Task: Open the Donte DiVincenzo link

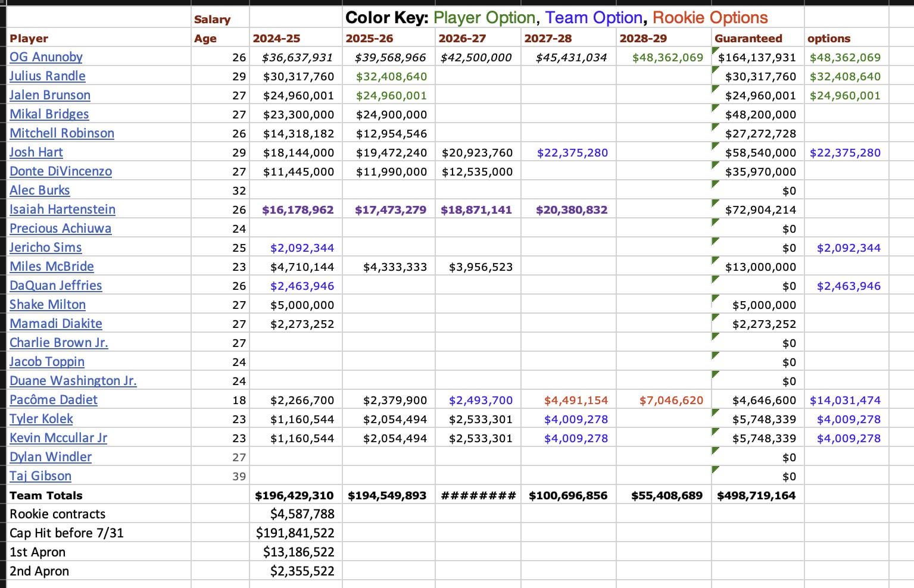Action: click(x=61, y=171)
